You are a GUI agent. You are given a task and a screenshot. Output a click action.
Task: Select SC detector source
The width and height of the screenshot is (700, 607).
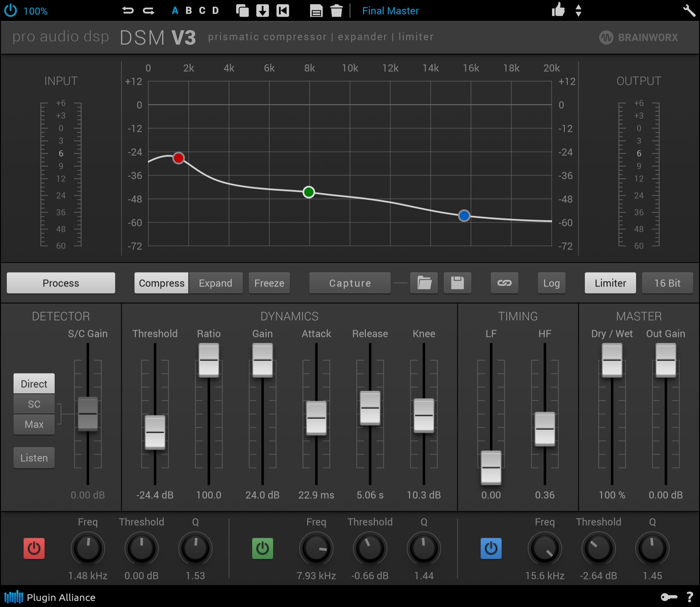point(34,404)
